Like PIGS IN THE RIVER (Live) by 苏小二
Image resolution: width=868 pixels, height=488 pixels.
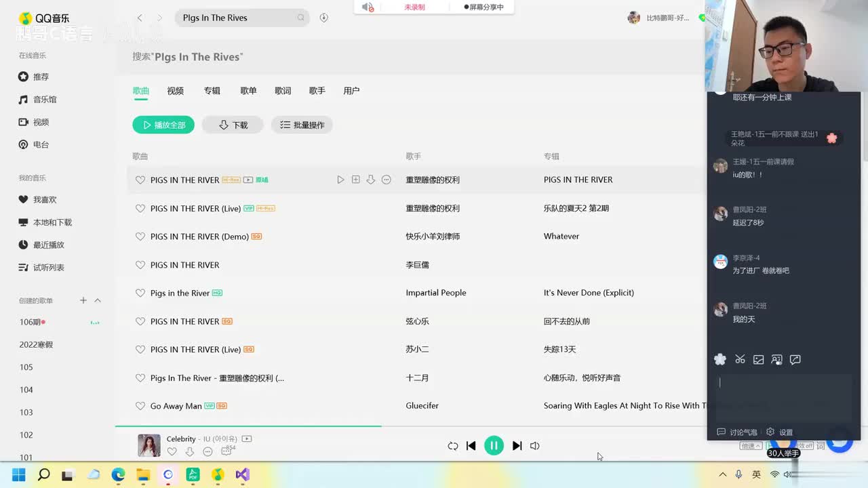140,350
